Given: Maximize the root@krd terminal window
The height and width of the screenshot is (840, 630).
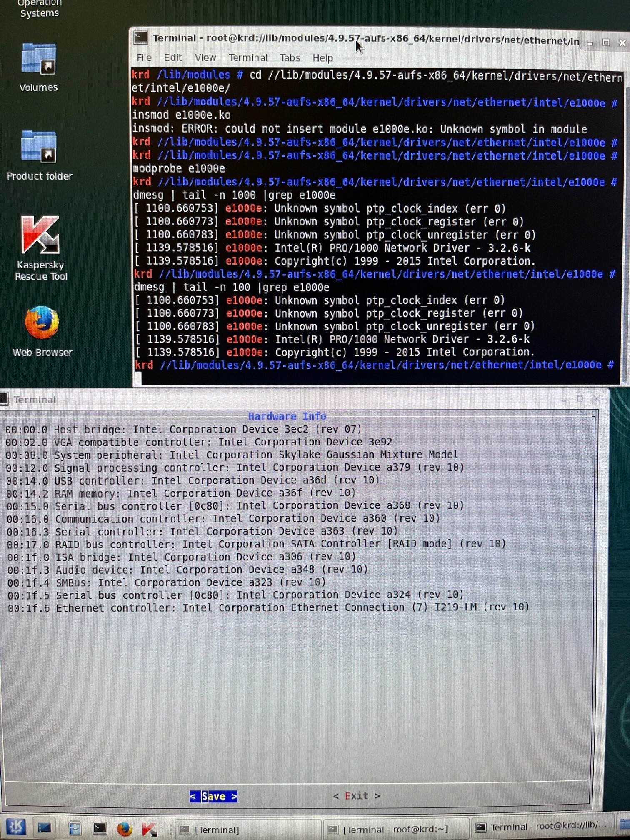Looking at the screenshot, I should pyautogui.click(x=606, y=42).
